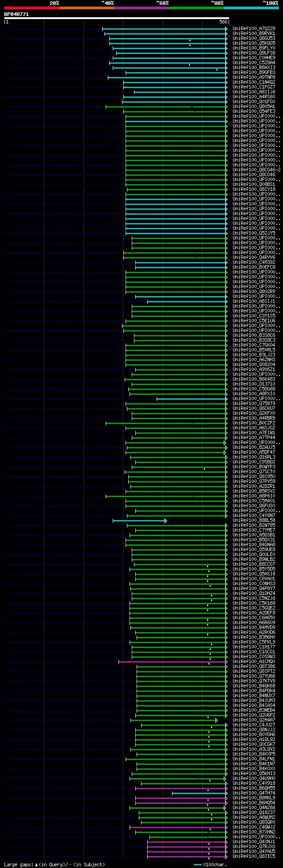The image size is (283, 868).
Task: Select the UniRef100_Q4RVV6 label
Action: 254,257
